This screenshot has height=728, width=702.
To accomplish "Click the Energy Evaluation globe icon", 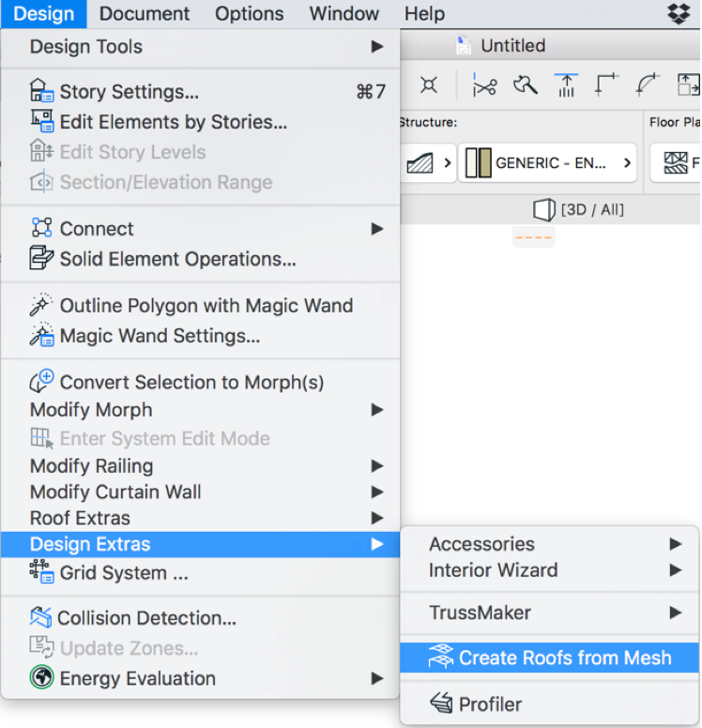I will pyautogui.click(x=41, y=677).
